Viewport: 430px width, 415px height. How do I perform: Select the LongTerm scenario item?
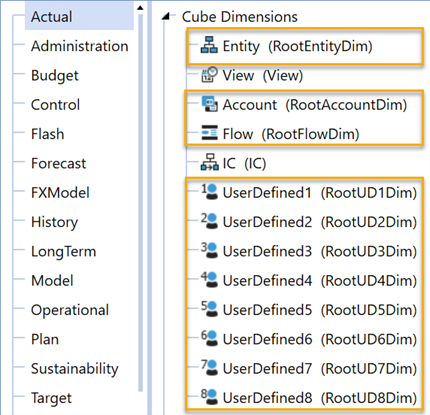tap(63, 251)
